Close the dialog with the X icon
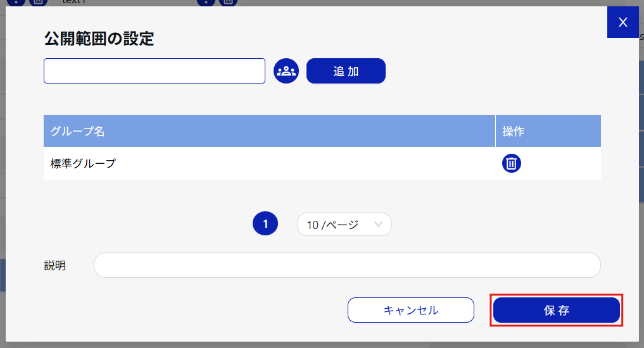This screenshot has width=644, height=348. tap(622, 23)
